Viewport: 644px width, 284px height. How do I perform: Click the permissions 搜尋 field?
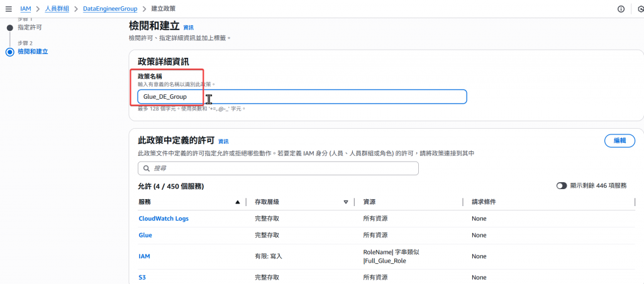278,168
